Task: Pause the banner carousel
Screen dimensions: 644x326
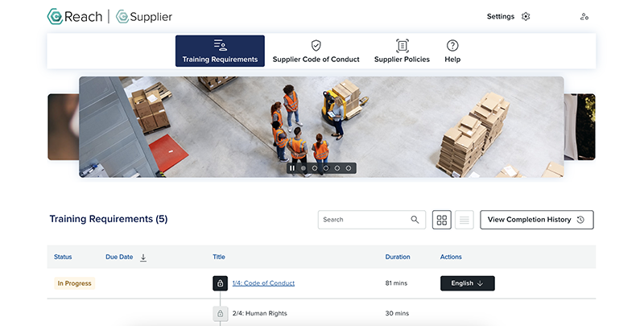Action: click(x=292, y=168)
